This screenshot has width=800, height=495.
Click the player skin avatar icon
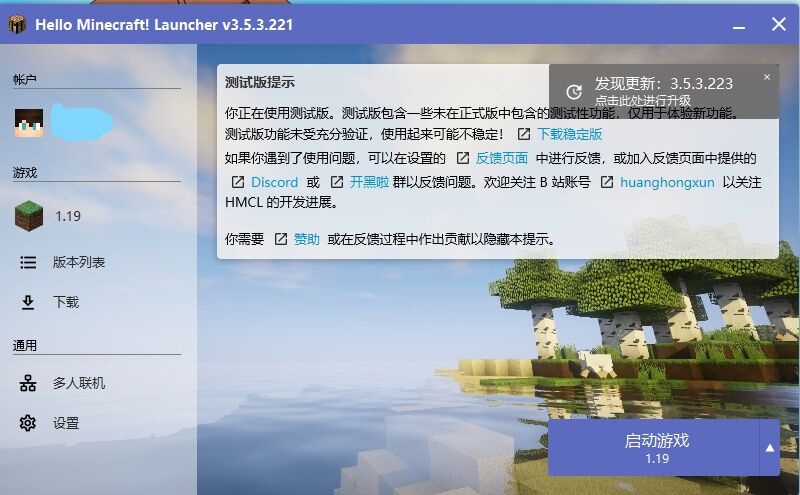tap(29, 123)
